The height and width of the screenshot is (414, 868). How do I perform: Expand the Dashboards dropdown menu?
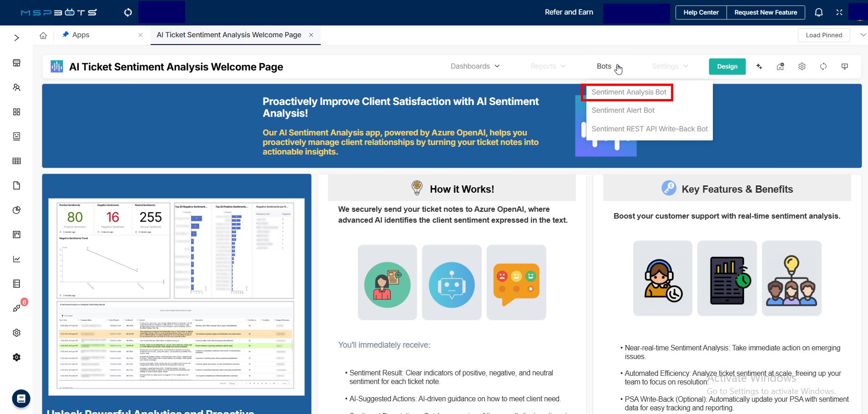(x=475, y=66)
